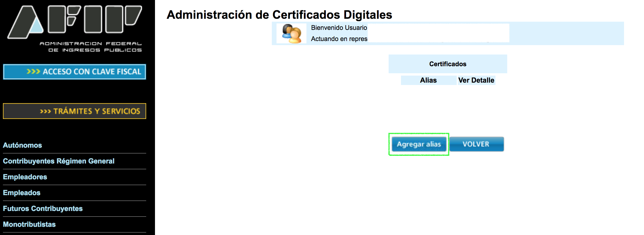Click the Administración de Certificados Digitales title

tap(279, 15)
